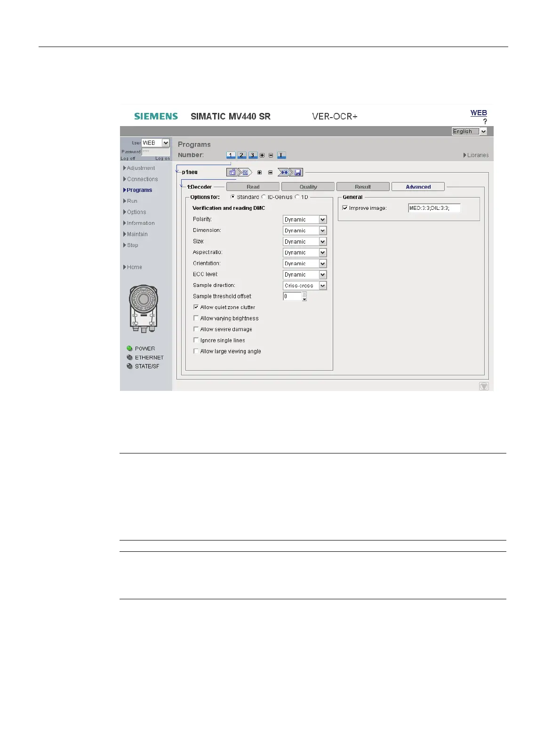Go to Home in the side menu
The height and width of the screenshot is (747, 560).
[133, 267]
